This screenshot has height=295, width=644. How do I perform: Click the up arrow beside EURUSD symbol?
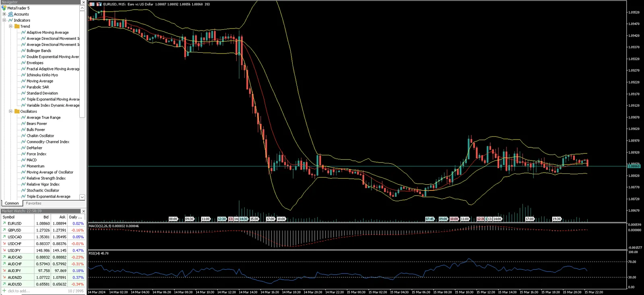[x=4, y=223]
